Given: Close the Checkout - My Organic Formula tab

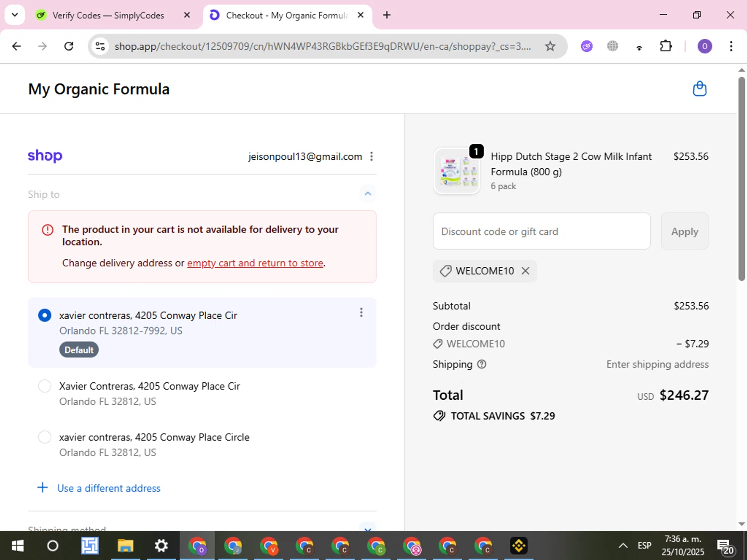Looking at the screenshot, I should pos(361,15).
